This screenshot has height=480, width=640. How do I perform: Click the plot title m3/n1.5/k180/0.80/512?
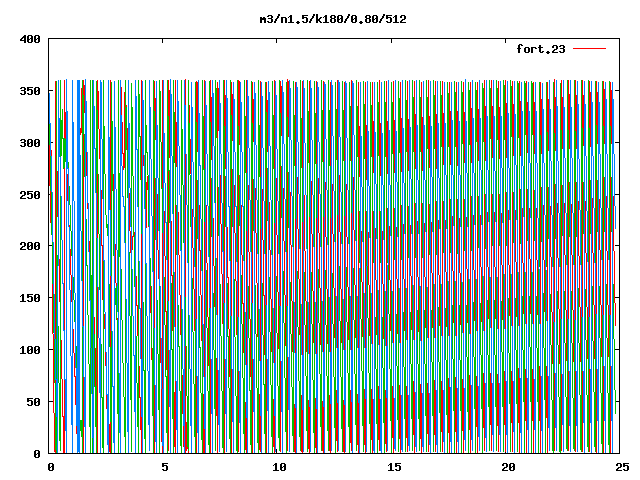point(333,19)
